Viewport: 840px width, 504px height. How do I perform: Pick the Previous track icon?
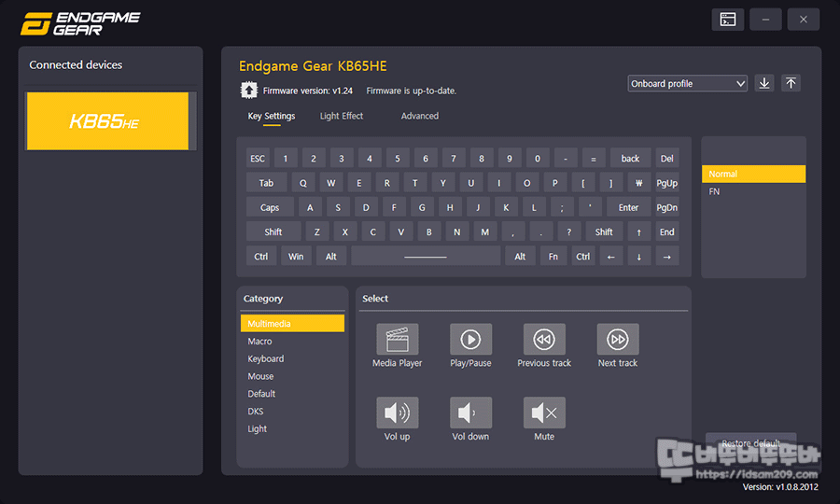pyautogui.click(x=544, y=339)
